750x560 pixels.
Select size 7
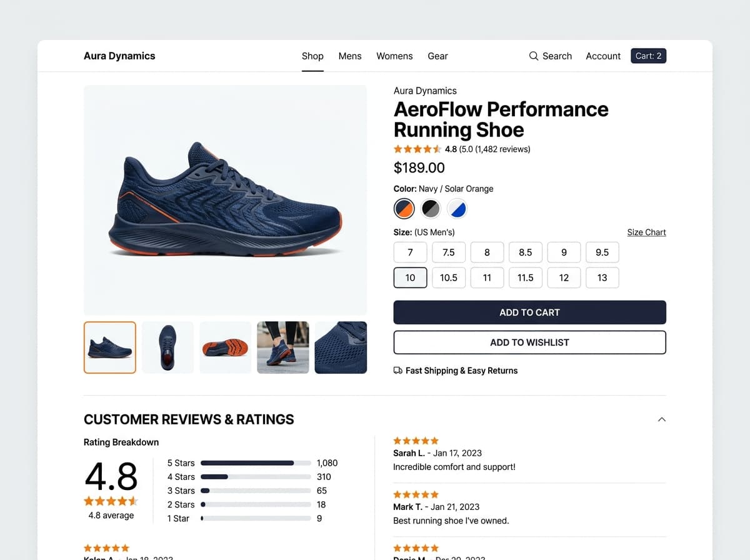click(x=410, y=252)
